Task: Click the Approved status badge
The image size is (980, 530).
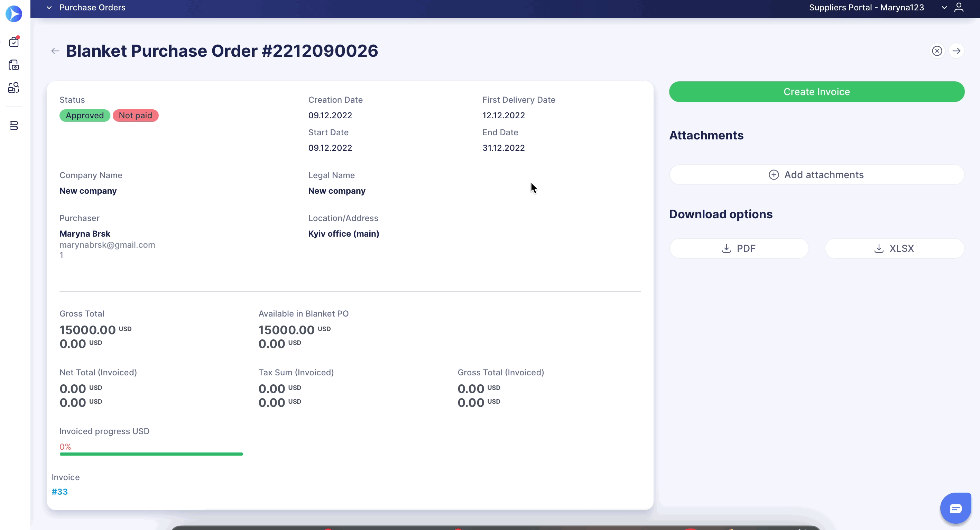Action: pos(85,115)
